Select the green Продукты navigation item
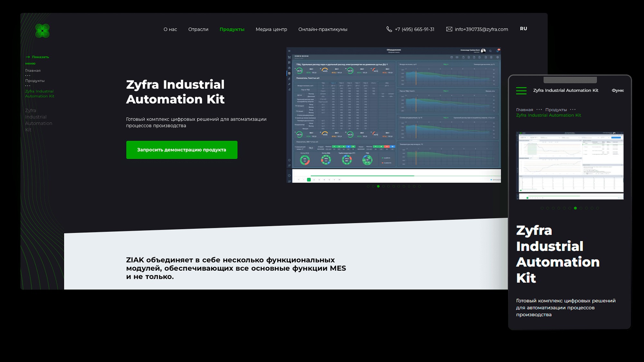 232,29
